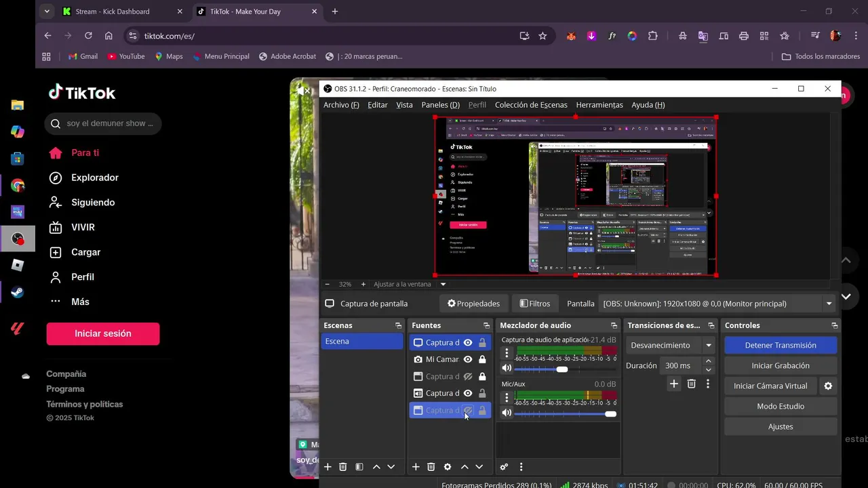The image size is (868, 488).
Task: Lock the audio capture source (speaker icon row)
Action: tap(482, 393)
